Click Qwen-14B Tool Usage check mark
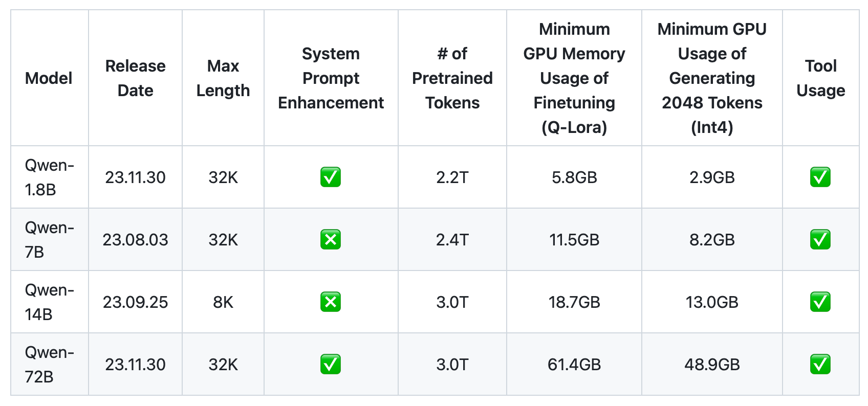Screen dimensions: 868x406 point(820,302)
